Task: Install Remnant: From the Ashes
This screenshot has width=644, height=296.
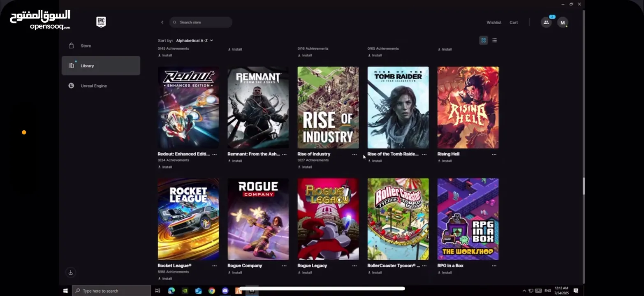Action: pos(235,161)
